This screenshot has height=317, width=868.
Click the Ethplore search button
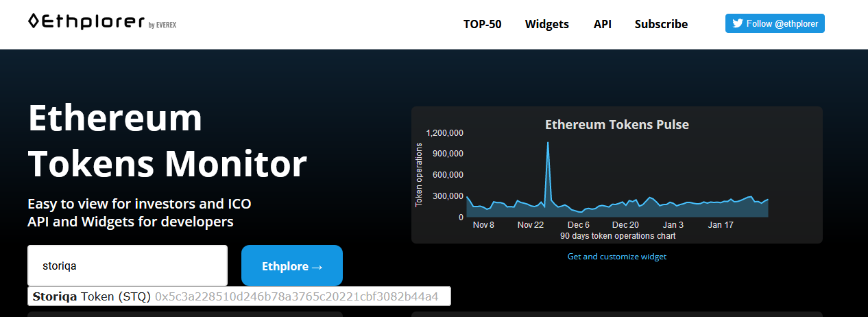tap(292, 266)
